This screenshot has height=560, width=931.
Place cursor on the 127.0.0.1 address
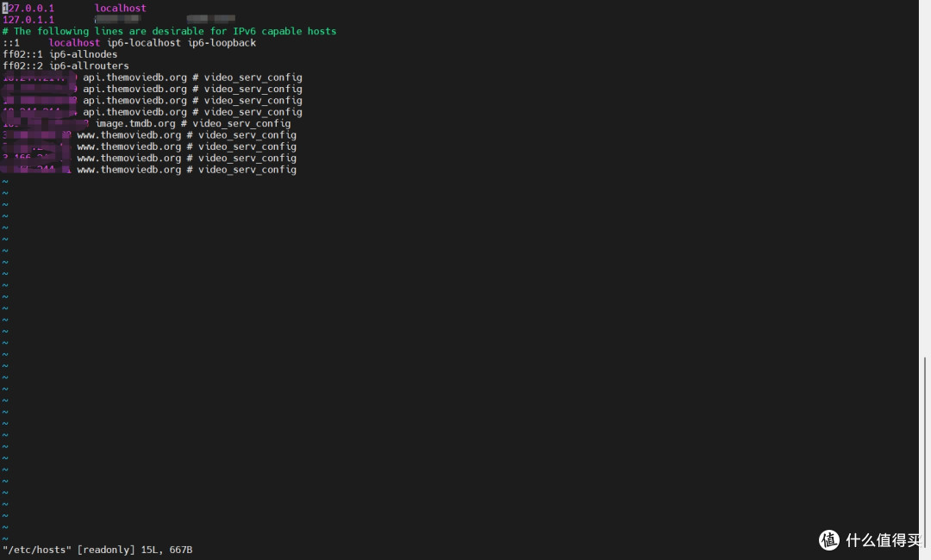(28, 9)
